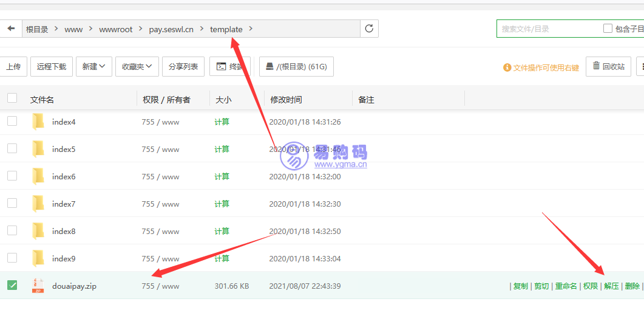Go to pay.seswl.cn in breadcrumb

click(x=171, y=29)
